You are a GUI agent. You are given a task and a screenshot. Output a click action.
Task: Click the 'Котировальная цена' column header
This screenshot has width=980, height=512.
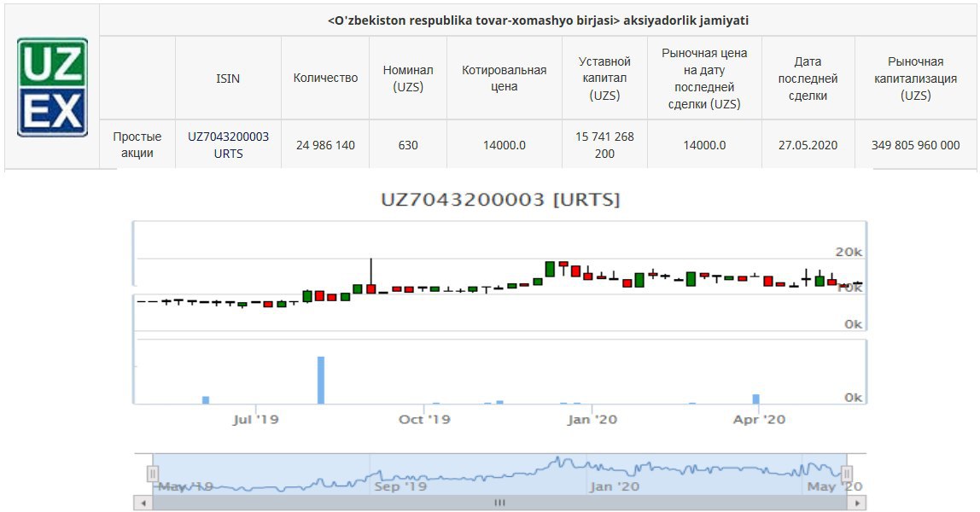click(x=504, y=78)
